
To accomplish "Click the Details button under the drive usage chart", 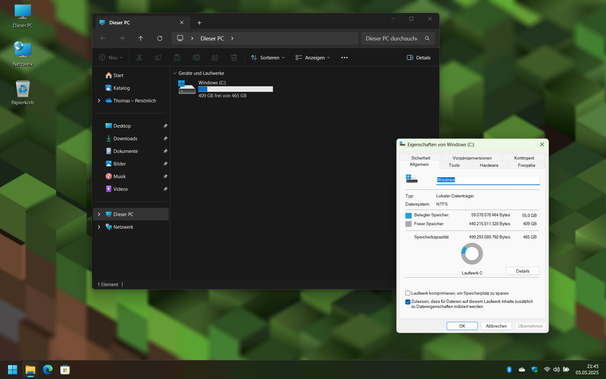I will point(523,271).
